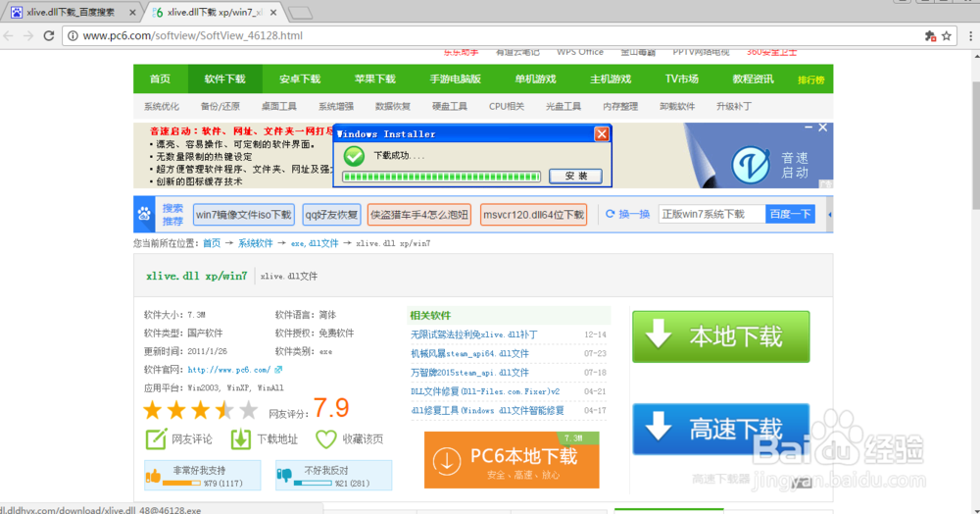980x514 pixels.
Task: Click the first rating star
Action: pyautogui.click(x=153, y=410)
